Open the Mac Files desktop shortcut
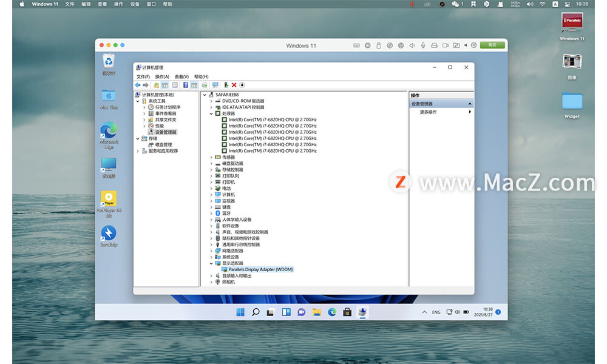This screenshot has width=607, height=364. pyautogui.click(x=109, y=99)
